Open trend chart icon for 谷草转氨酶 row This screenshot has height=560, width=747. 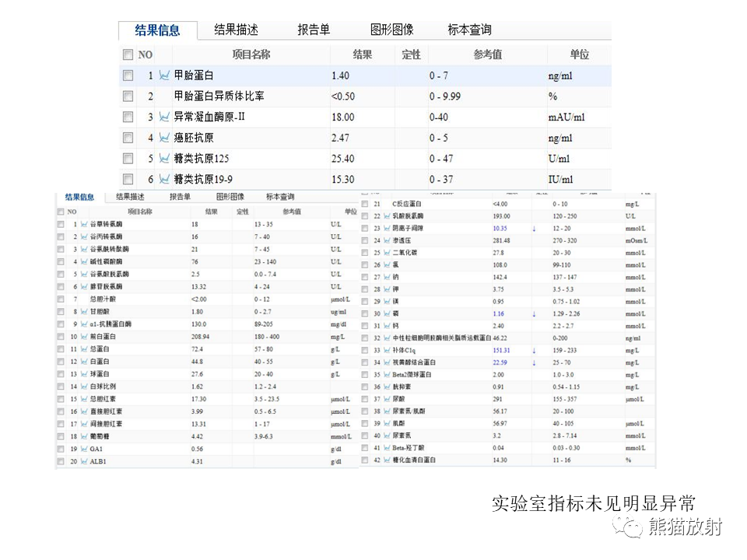84,224
